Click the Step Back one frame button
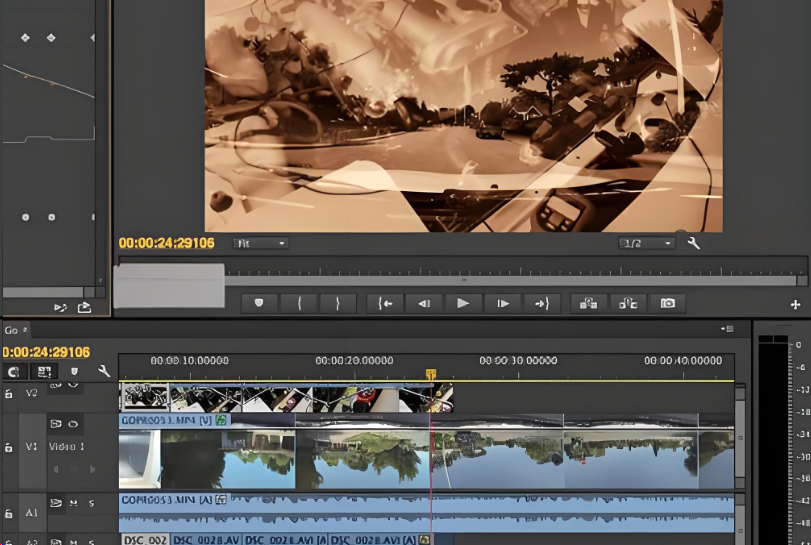The width and height of the screenshot is (811, 545). point(424,303)
